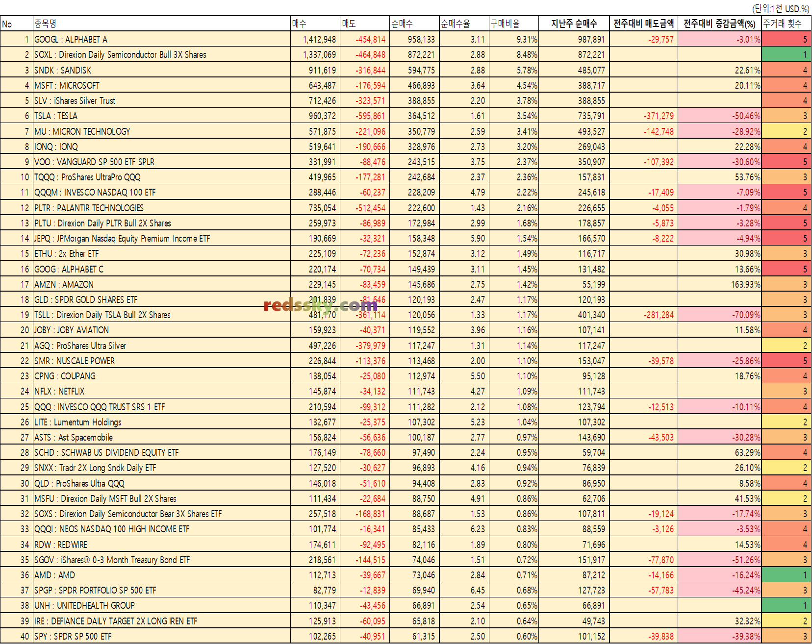Select the GOOGL : ALPHABET A cell
This screenshot has height=644, width=812.
(162, 39)
